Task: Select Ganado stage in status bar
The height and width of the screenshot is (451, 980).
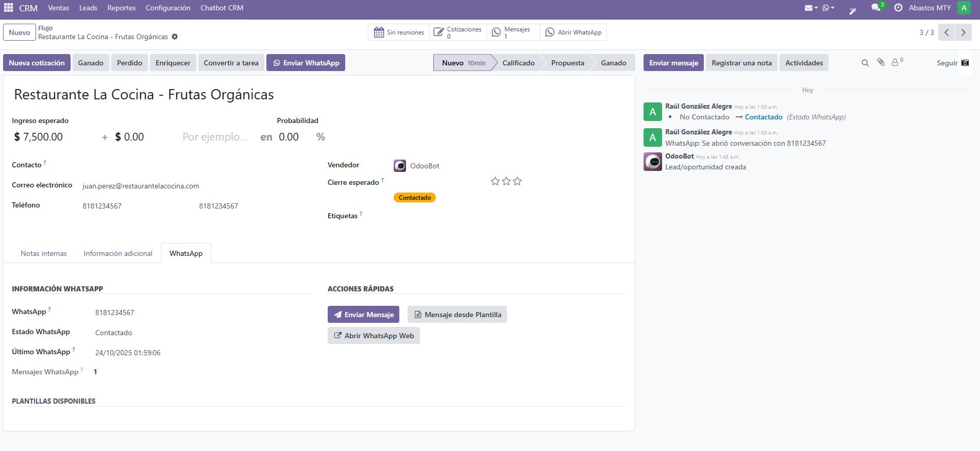Action: [x=613, y=63]
